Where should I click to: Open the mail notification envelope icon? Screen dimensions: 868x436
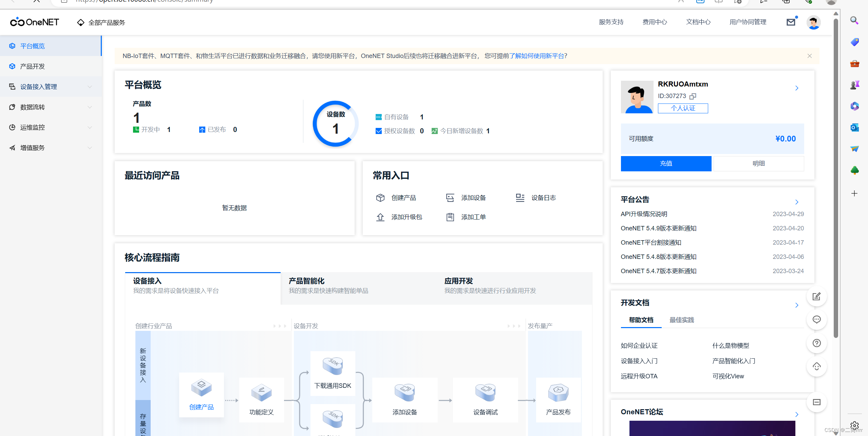pos(791,22)
